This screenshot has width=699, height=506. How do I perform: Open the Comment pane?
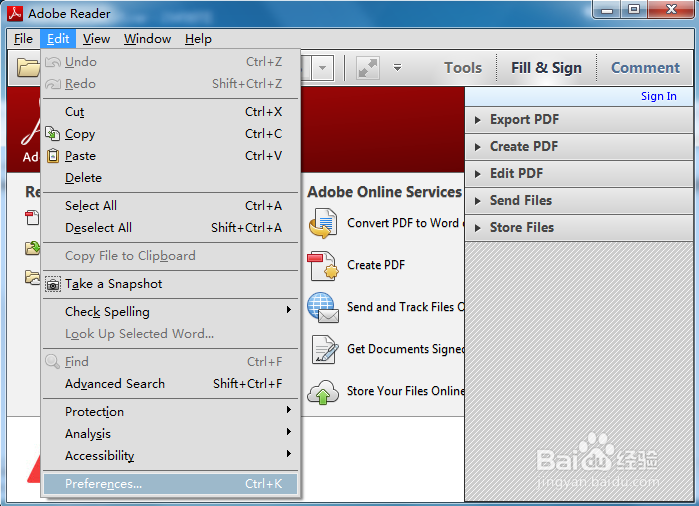(646, 68)
